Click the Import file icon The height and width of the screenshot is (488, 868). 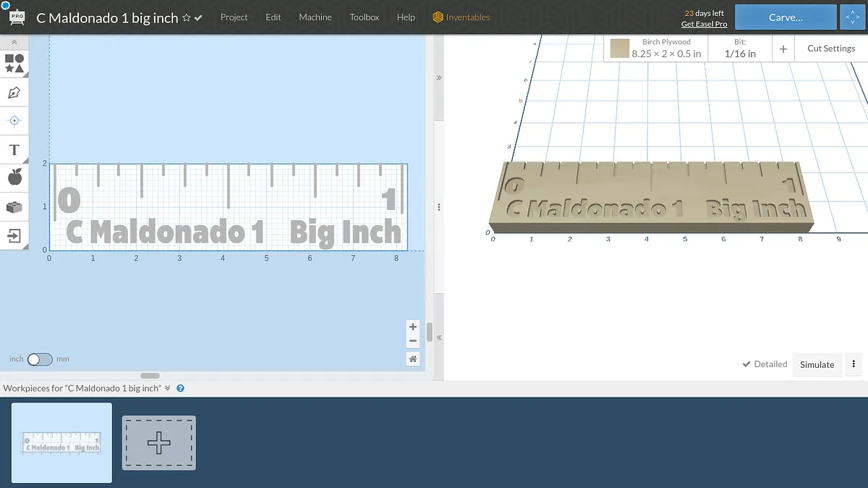[x=14, y=235]
